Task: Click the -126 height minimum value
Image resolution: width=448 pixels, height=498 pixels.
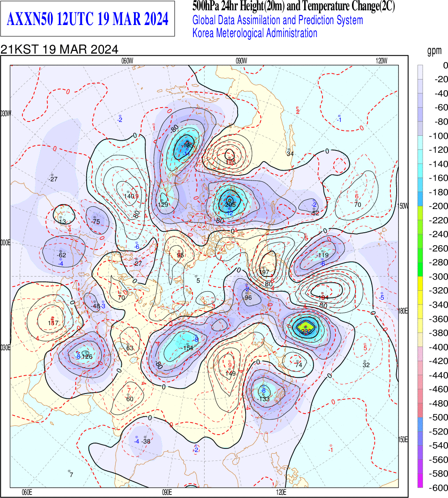Action: (x=86, y=356)
